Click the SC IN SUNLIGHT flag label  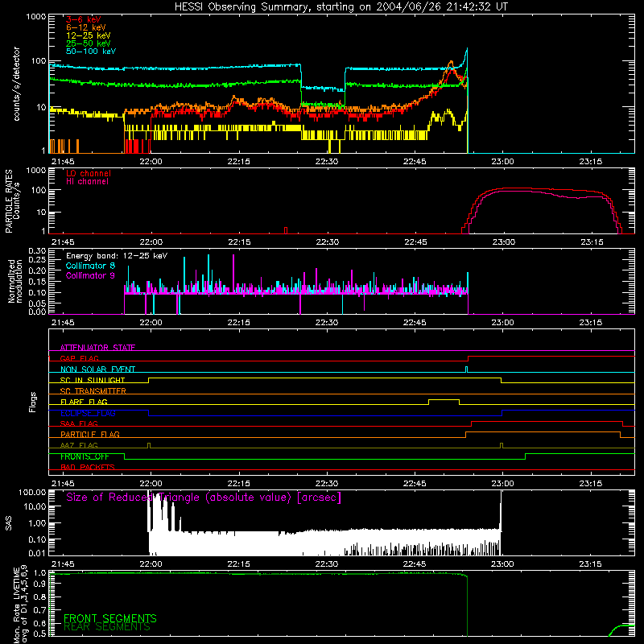[93, 380]
